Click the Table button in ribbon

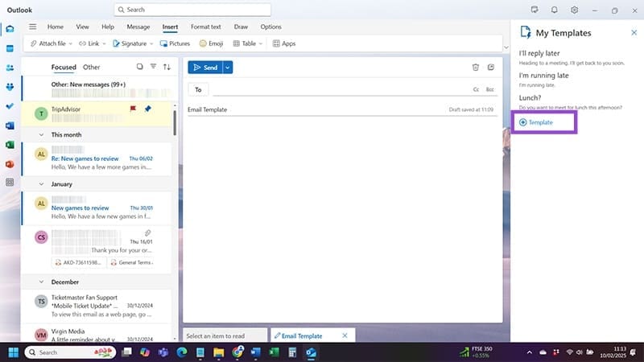[x=245, y=43]
